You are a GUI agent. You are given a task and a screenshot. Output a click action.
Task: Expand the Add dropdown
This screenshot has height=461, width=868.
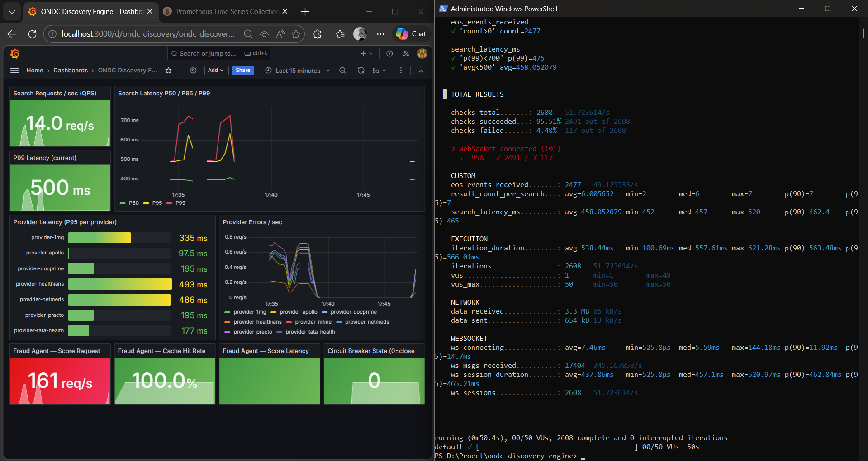[x=216, y=71]
